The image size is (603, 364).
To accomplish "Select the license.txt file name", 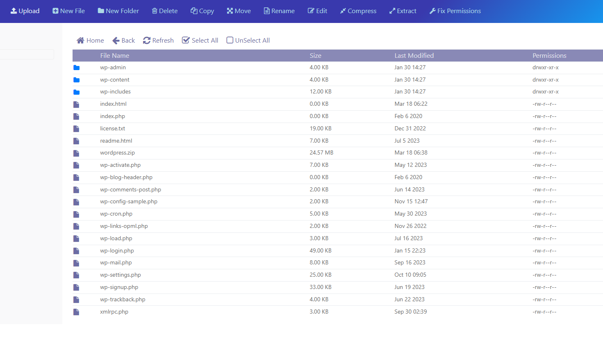I will point(112,128).
